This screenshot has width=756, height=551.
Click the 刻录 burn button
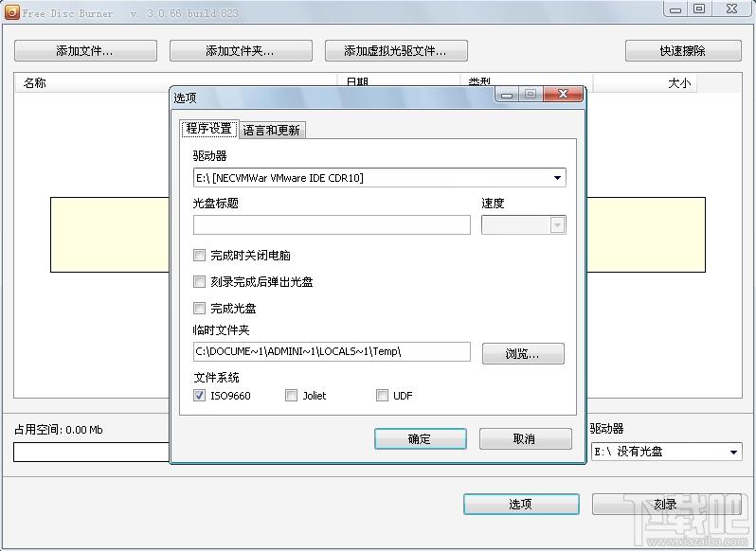pyautogui.click(x=666, y=505)
